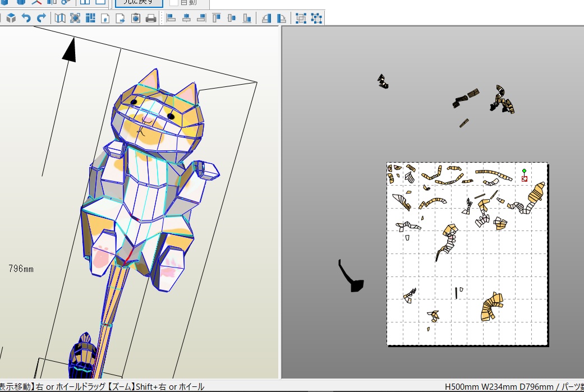584x392 pixels.
Task: Click the undo arrow icon
Action: click(x=26, y=17)
